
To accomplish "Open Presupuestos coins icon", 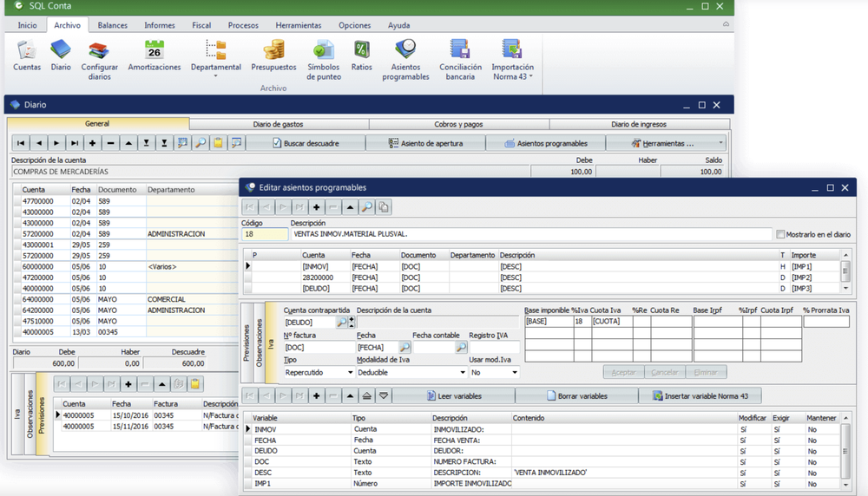I will (273, 55).
